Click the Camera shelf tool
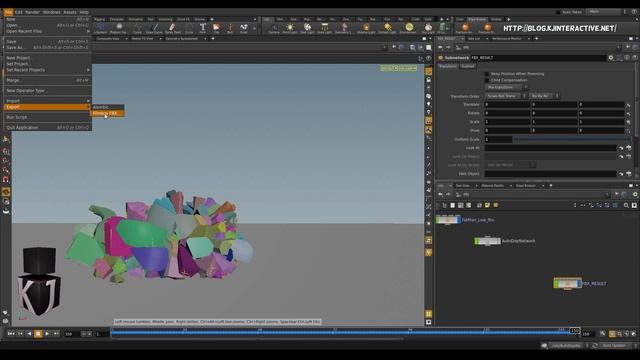 (274, 28)
